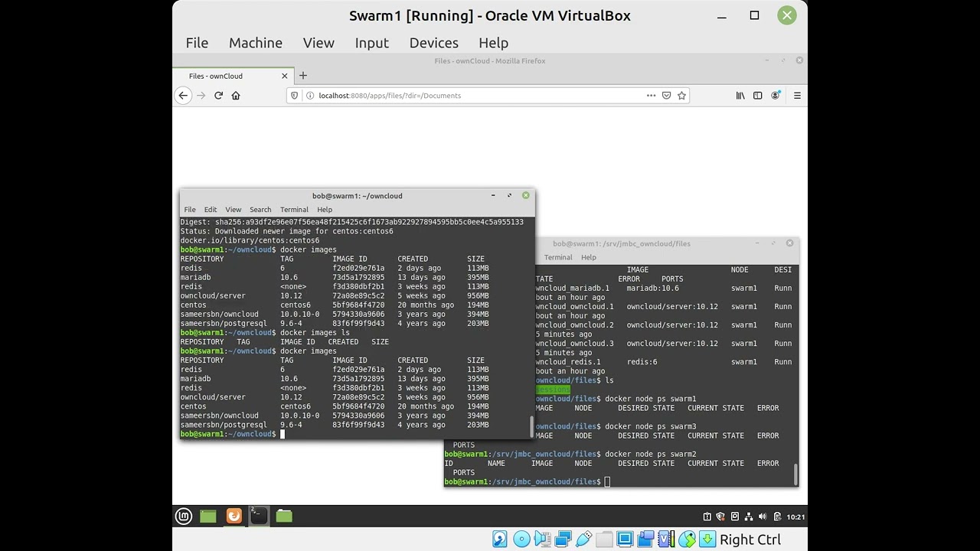Open page actions three-dot menu
The image size is (980, 551).
pyautogui.click(x=651, y=96)
